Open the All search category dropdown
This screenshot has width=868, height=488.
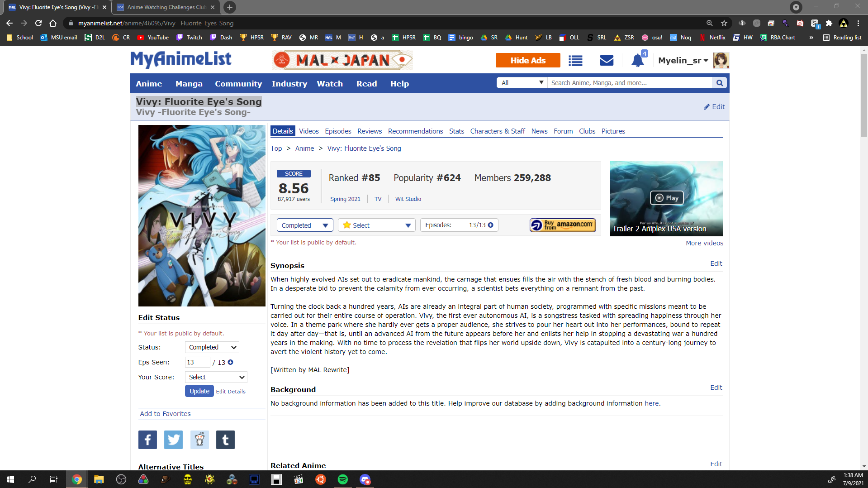pos(522,83)
